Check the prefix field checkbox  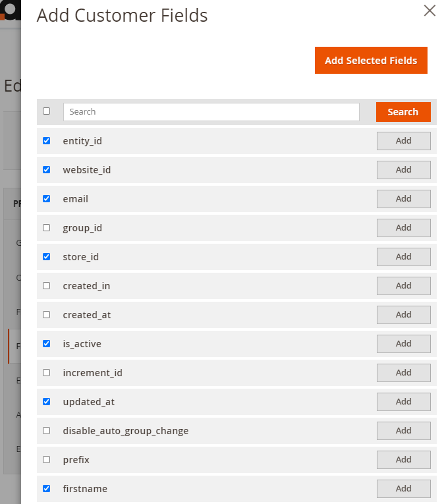click(46, 460)
